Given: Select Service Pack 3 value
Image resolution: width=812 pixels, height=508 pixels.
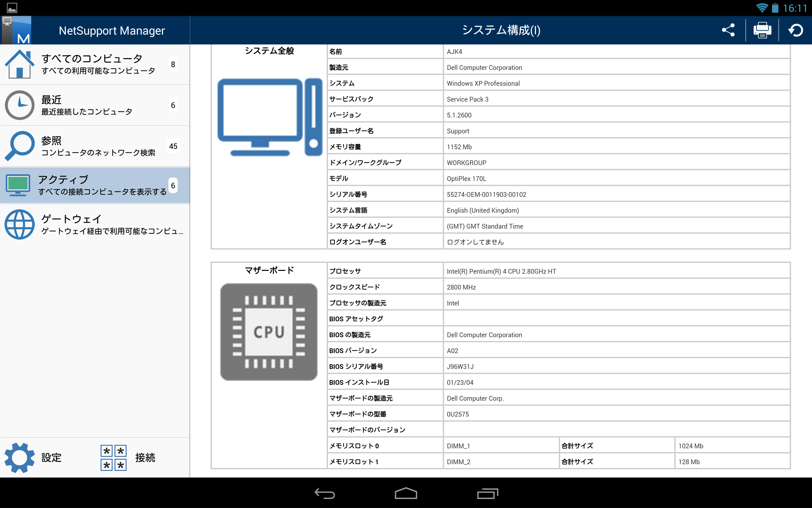Looking at the screenshot, I should tap(468, 99).
